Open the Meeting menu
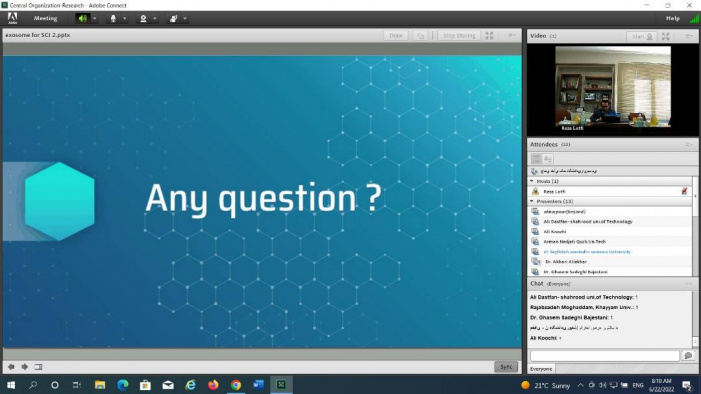Screen dimensions: 701x394 45,18
